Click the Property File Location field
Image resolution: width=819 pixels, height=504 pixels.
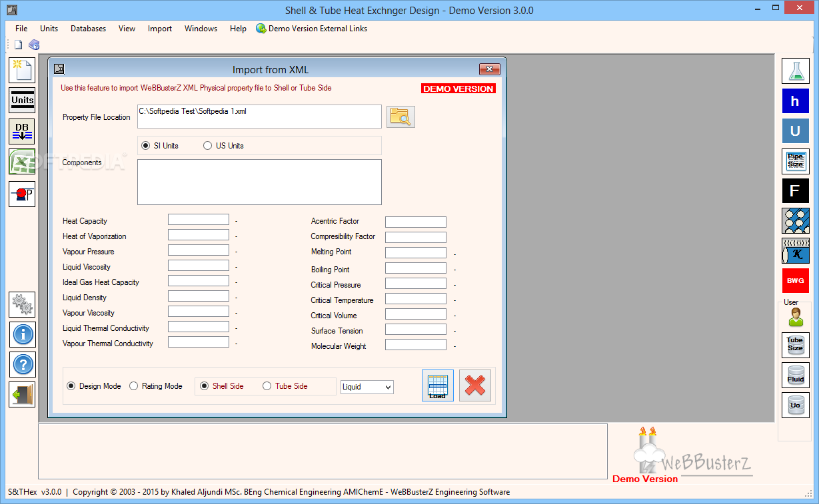point(259,117)
